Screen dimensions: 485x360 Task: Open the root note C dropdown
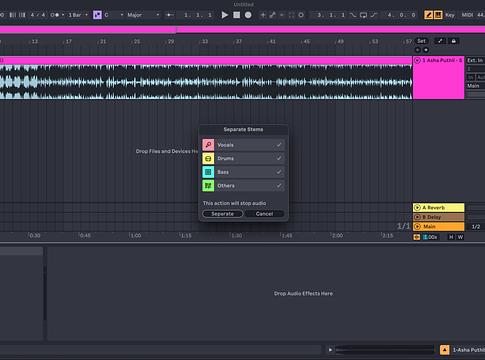114,15
